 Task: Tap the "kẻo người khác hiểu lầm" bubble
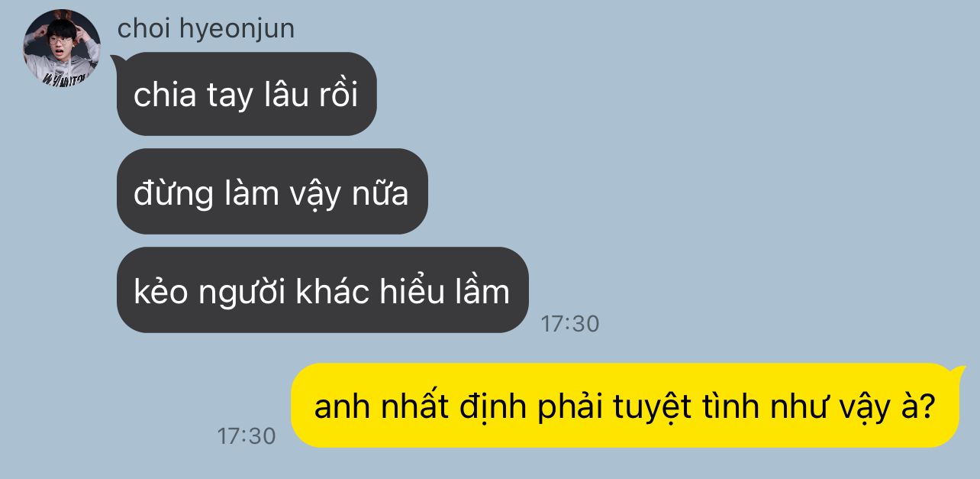[x=323, y=290]
